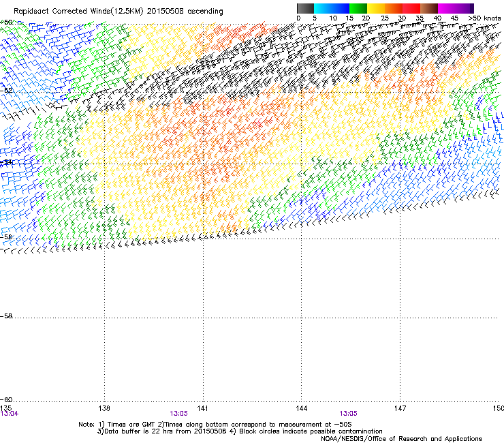The width and height of the screenshot is (504, 443).
Task: Click the legend scale label '35'
Action: click(x=420, y=18)
